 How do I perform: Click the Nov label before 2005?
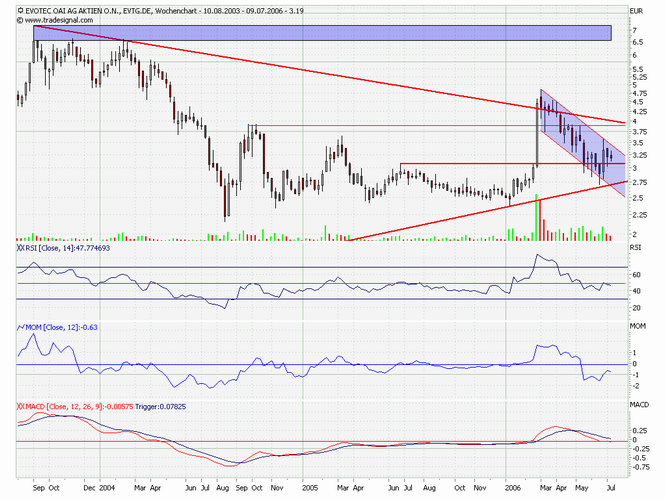point(277,488)
